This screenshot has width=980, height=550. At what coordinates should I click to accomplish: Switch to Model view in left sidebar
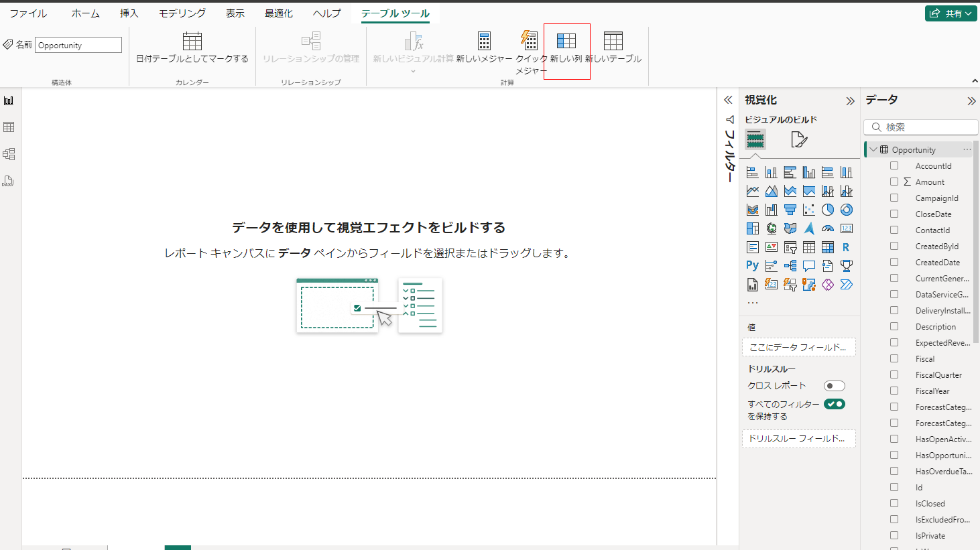(9, 154)
